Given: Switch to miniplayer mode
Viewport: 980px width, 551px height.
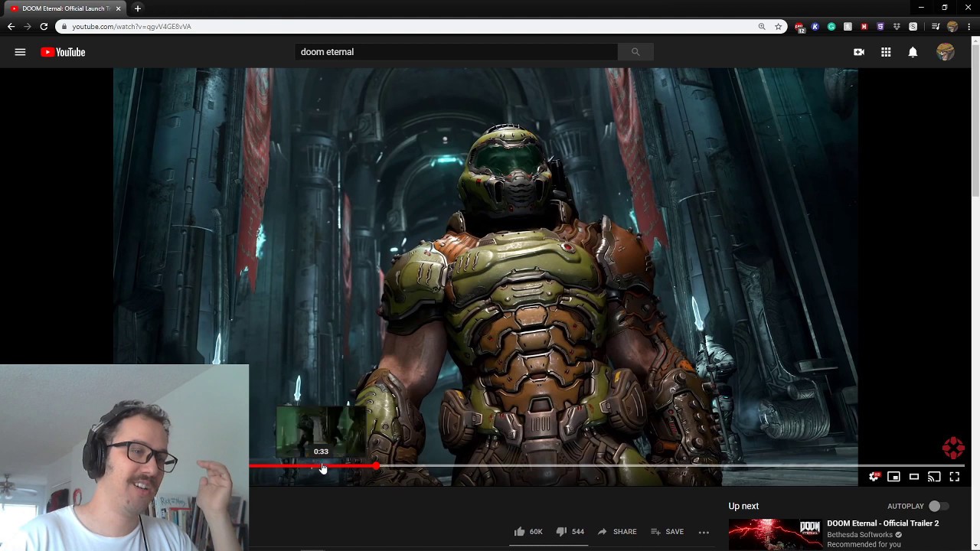Looking at the screenshot, I should pyautogui.click(x=893, y=477).
